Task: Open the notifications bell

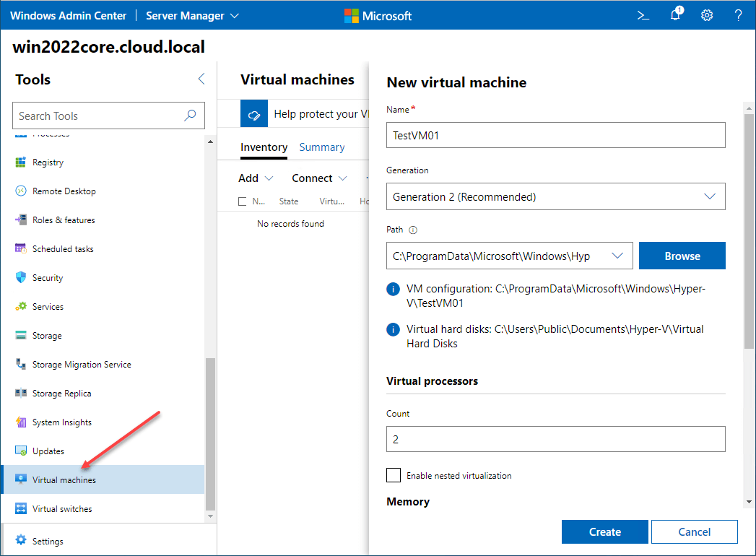Action: [x=676, y=14]
